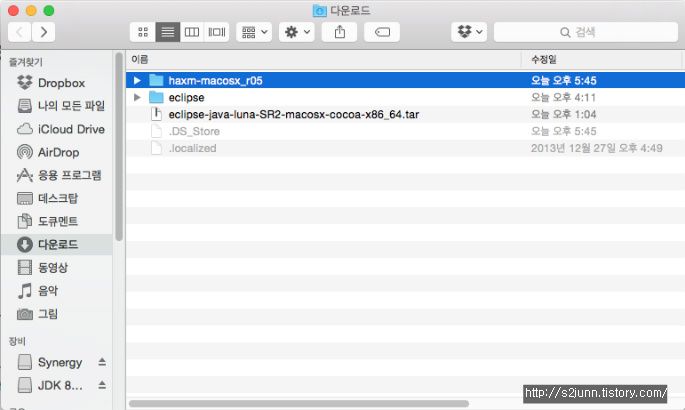This screenshot has width=685, height=410.
Task: Select 다운로드 in the sidebar
Action: pyautogui.click(x=57, y=244)
